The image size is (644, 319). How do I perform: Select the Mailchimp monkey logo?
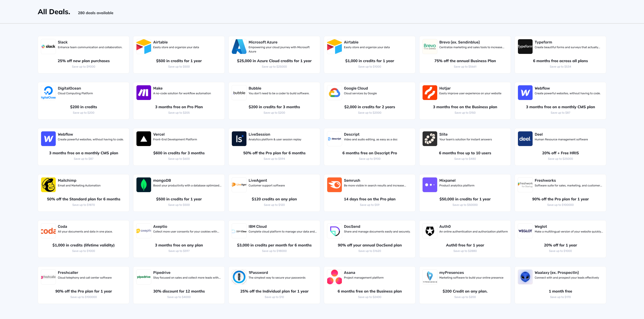(x=48, y=184)
